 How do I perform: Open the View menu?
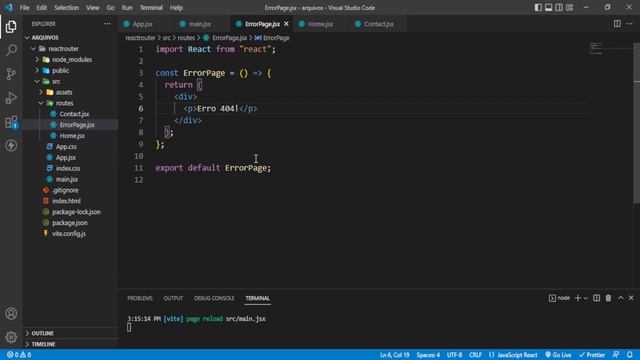[x=93, y=7]
